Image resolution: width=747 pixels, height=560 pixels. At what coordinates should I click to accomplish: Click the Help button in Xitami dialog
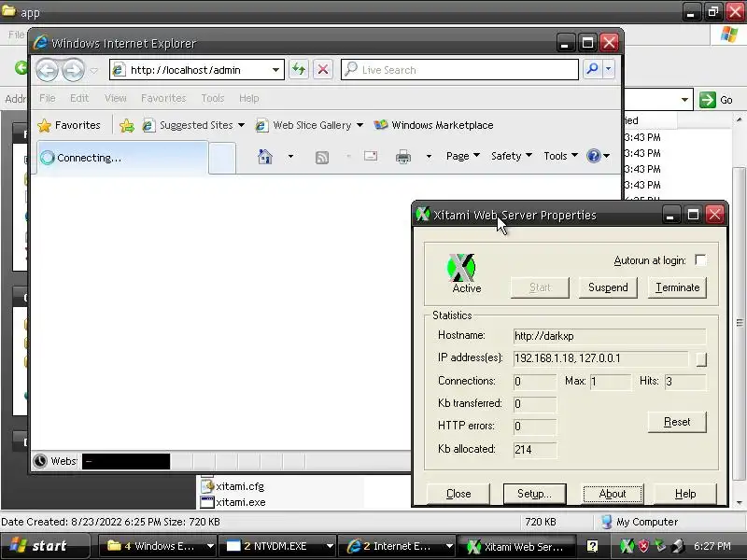coord(685,494)
